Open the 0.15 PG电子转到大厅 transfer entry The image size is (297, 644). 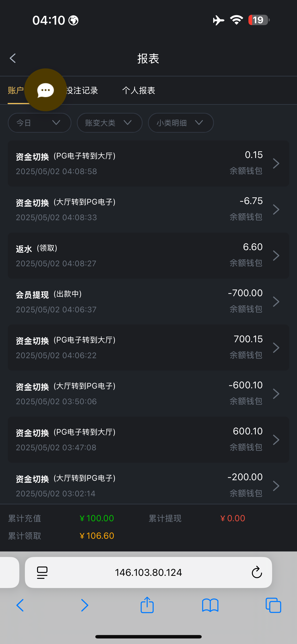[148, 164]
